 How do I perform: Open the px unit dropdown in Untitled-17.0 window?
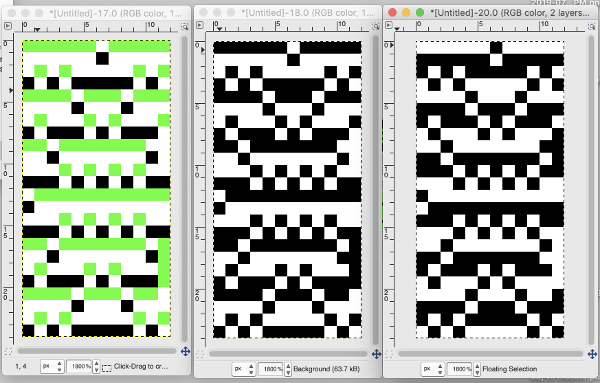point(52,367)
